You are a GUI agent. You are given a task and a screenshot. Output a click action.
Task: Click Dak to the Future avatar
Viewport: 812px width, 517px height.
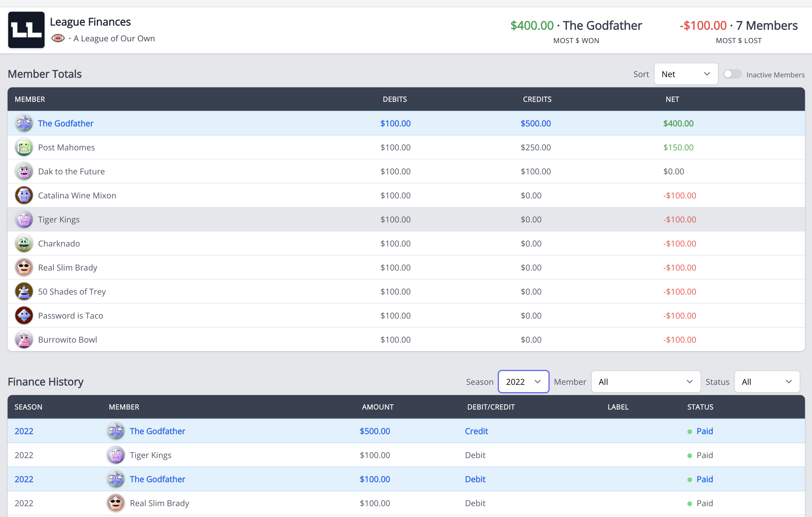(x=24, y=171)
